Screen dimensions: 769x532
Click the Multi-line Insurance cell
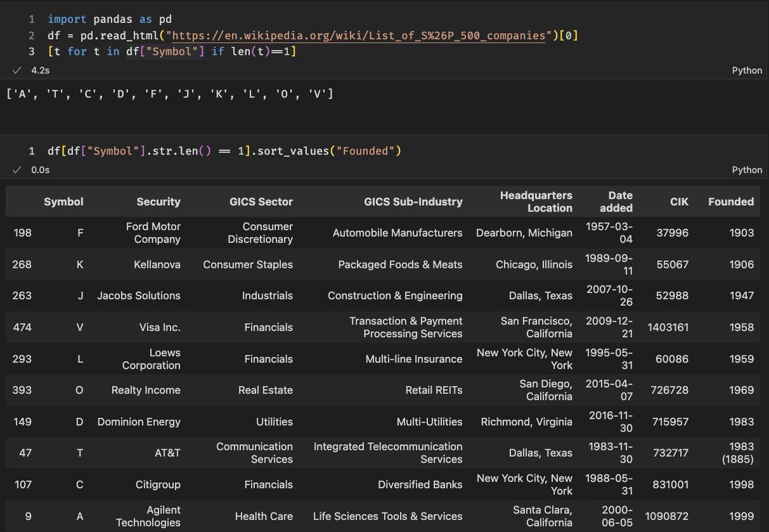click(x=413, y=359)
